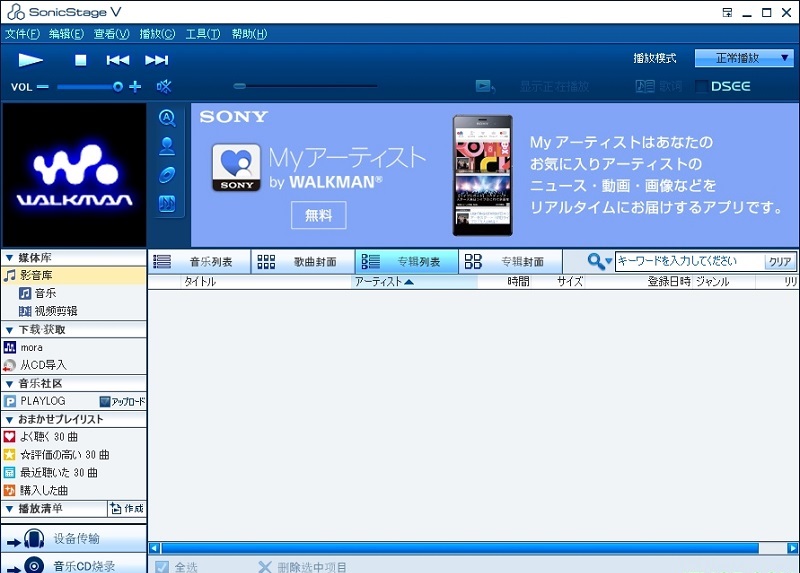Mute audio with the speaker icon
The image size is (800, 573).
164,86
